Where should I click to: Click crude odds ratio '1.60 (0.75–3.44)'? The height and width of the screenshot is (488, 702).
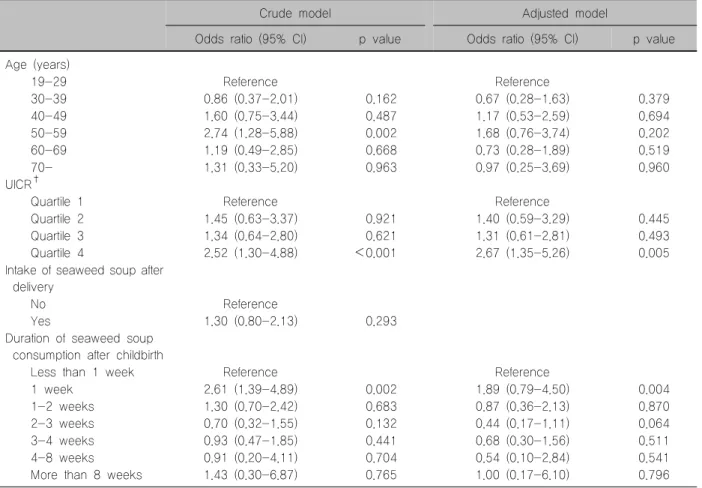tap(251, 116)
